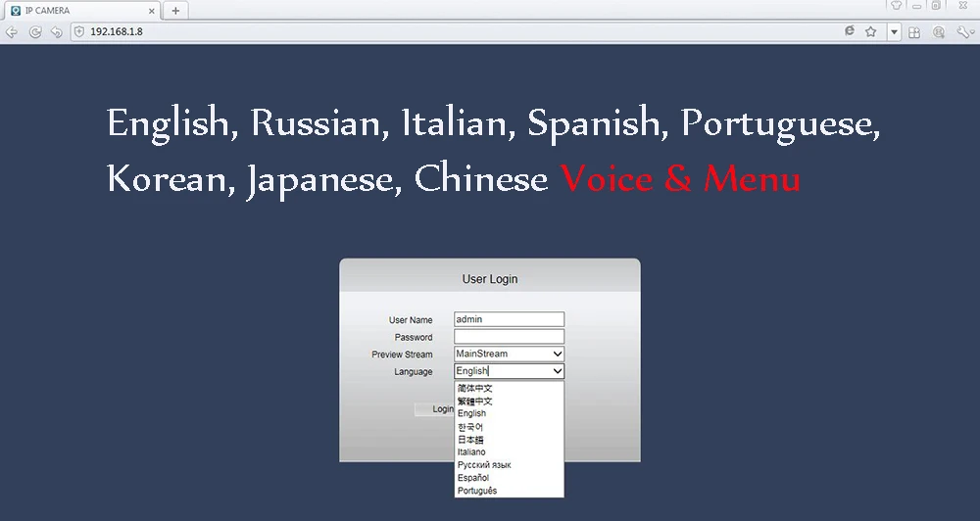Click the user account icon in toolbar
The width and height of the screenshot is (980, 521).
pyautogui.click(x=938, y=32)
